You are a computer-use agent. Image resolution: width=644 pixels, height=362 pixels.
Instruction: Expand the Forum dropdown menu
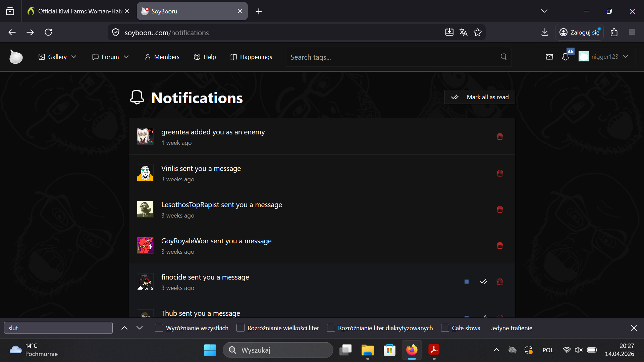(110, 57)
